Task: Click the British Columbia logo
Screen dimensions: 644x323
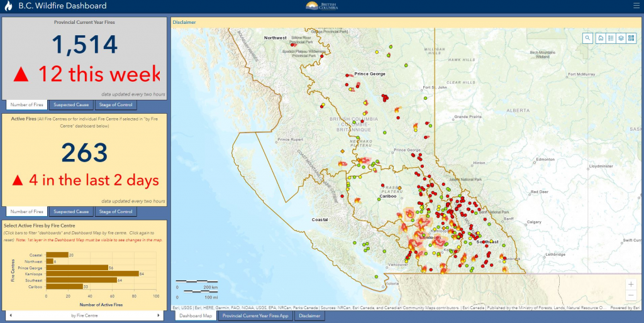Action: (x=321, y=6)
